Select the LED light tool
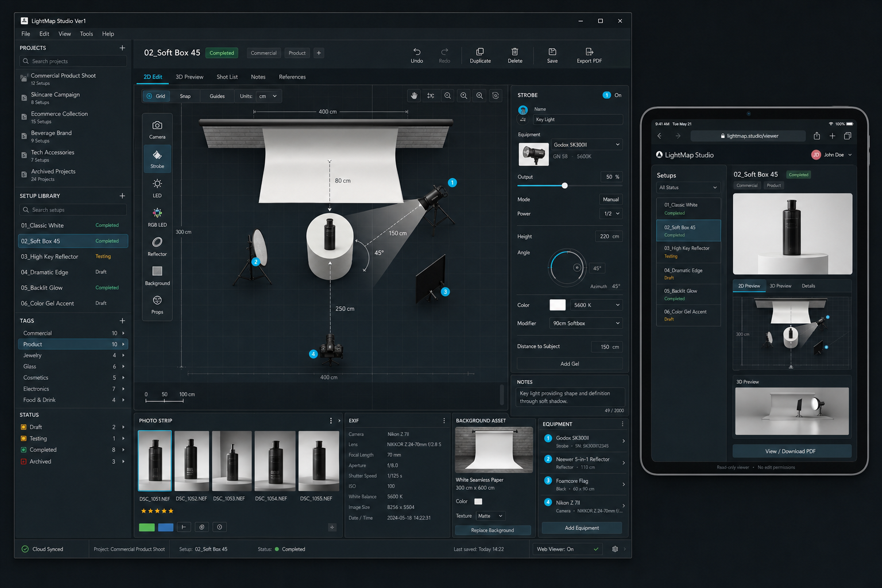 157,188
